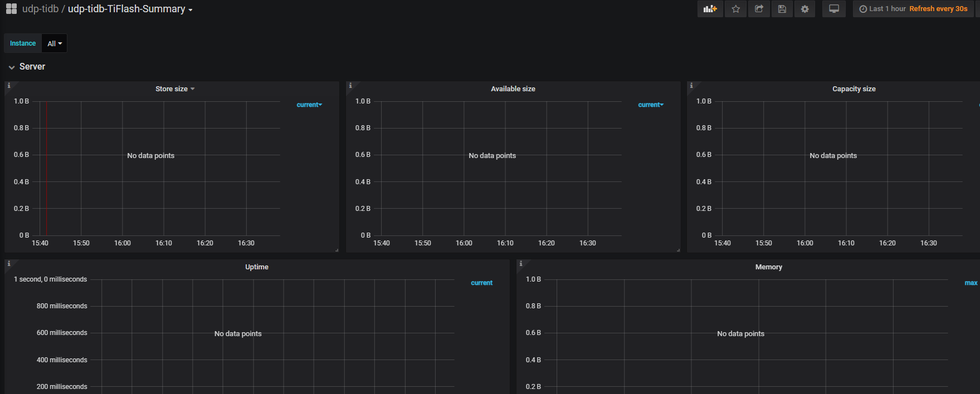Viewport: 980px width, 394px height.
Task: Click the Add panel icon
Action: [x=710, y=9]
